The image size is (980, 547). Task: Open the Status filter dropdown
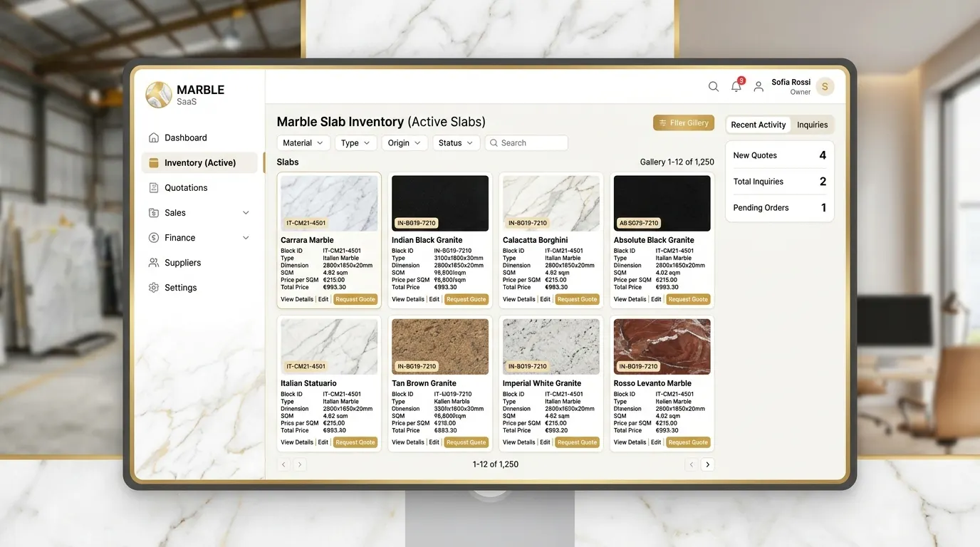(x=456, y=143)
